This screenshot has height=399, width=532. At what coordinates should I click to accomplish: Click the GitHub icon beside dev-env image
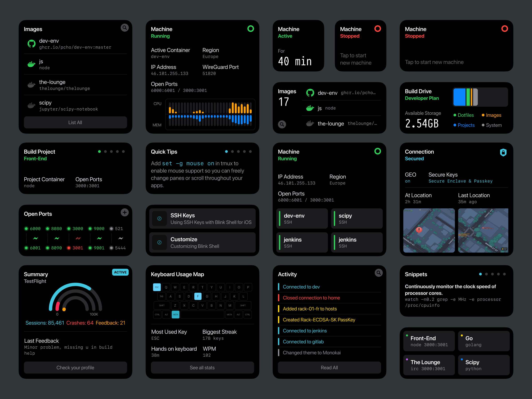[x=31, y=44]
